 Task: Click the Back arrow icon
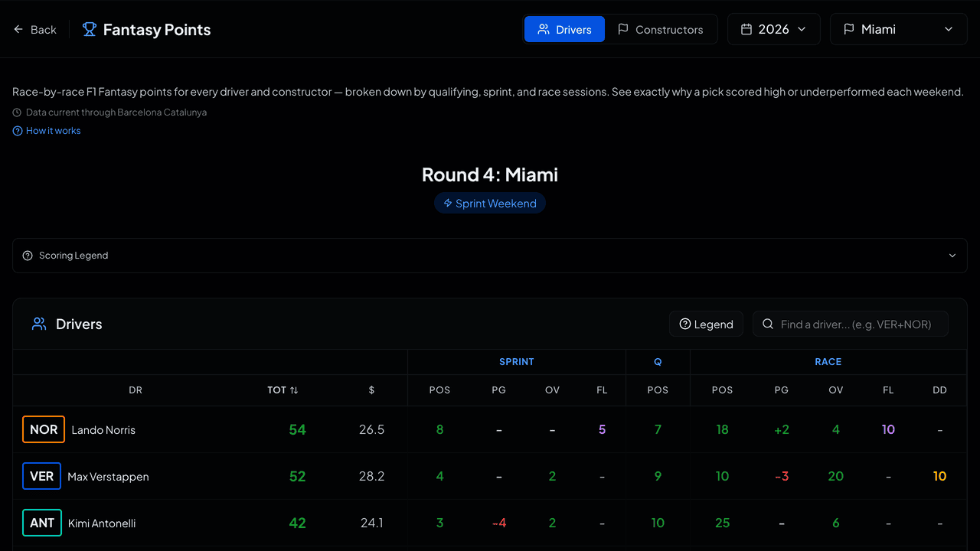click(18, 30)
